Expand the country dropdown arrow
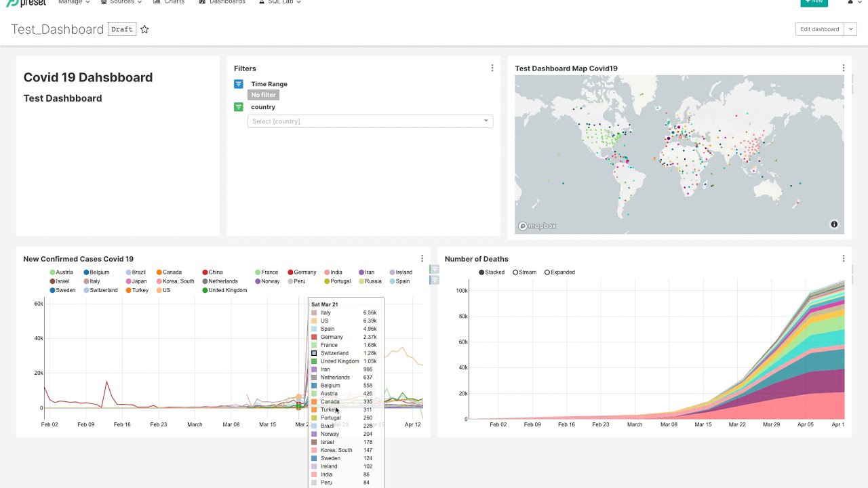Viewport: 868px width, 488px height. [x=486, y=121]
